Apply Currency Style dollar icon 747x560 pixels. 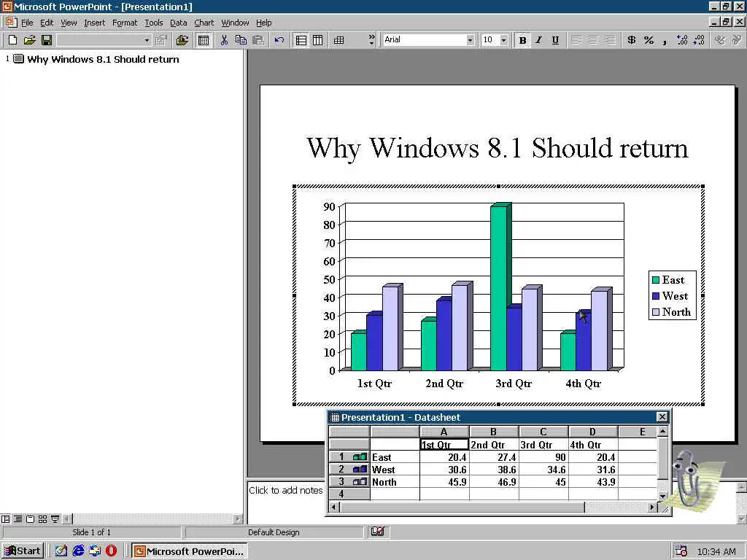632,40
